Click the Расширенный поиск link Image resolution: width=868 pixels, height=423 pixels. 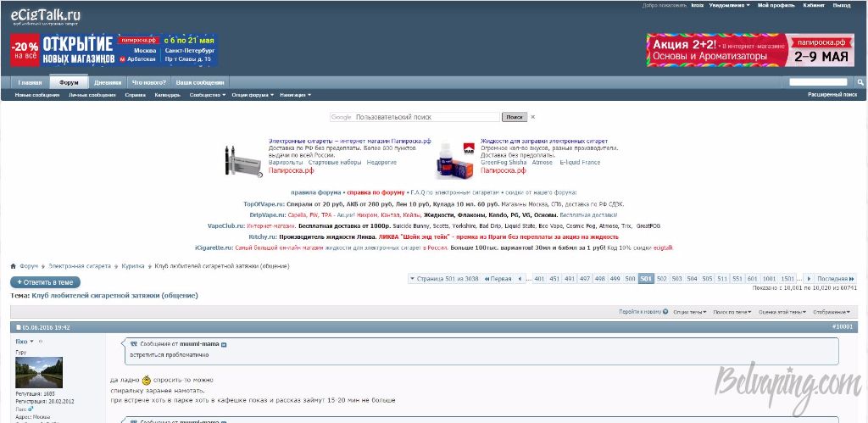(832, 95)
